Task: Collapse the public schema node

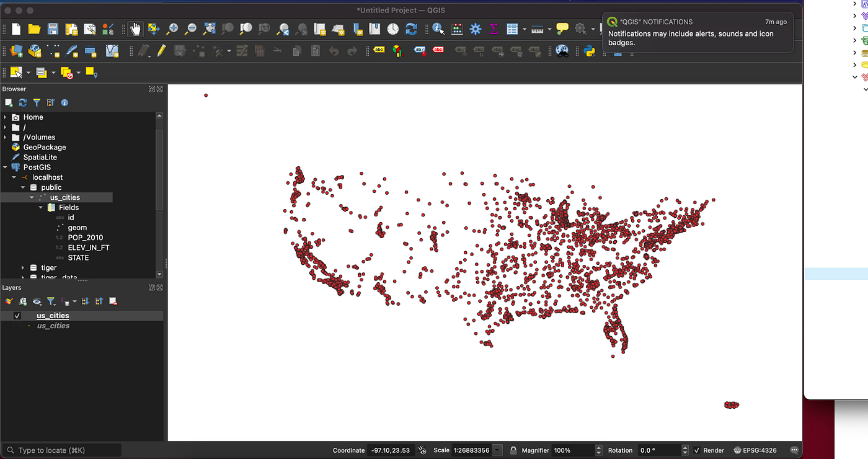Action: point(23,187)
